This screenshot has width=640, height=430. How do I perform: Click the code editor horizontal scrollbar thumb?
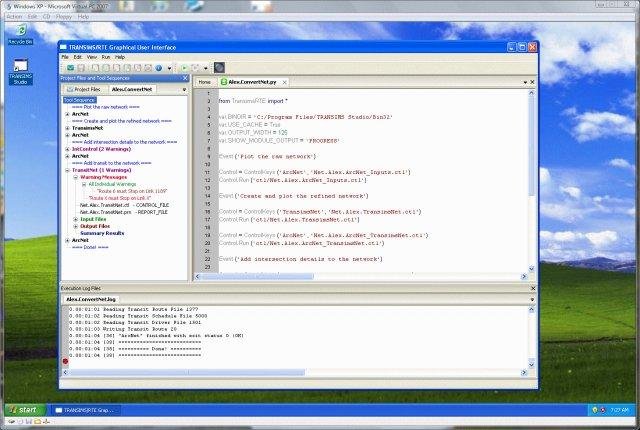[x=258, y=277]
